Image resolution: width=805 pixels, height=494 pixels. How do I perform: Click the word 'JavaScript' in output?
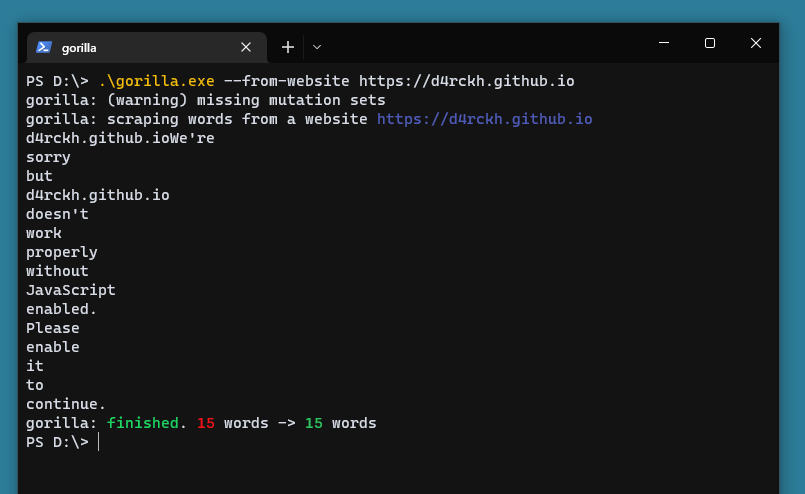click(x=71, y=290)
